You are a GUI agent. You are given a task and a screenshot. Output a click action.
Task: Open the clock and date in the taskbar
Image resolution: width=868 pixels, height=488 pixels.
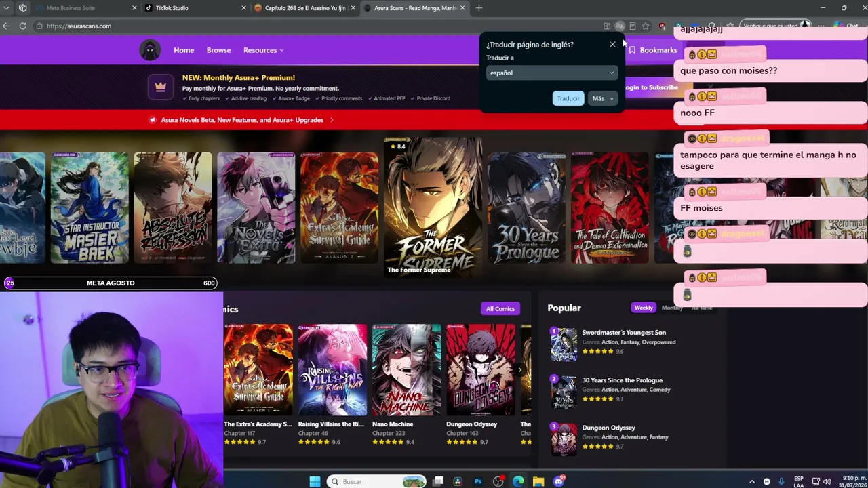tap(854, 481)
